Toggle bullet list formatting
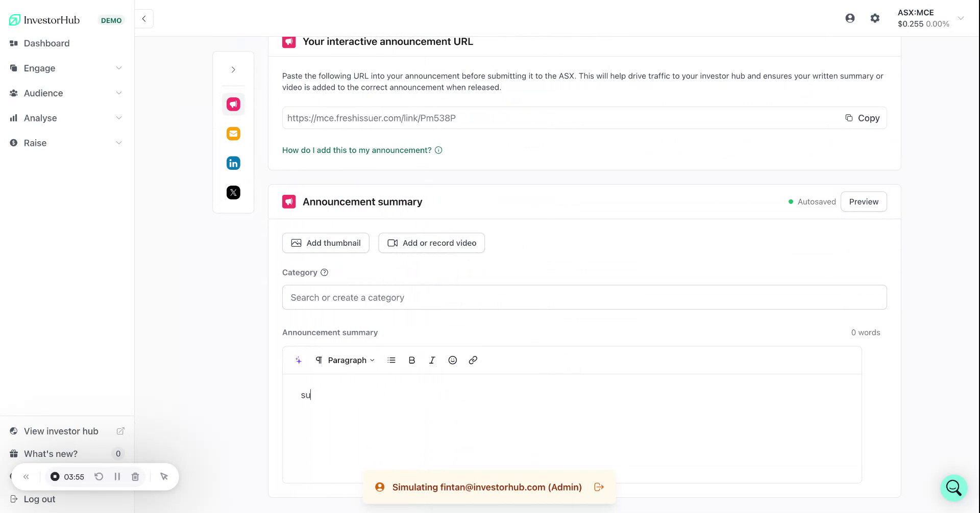 pyautogui.click(x=391, y=360)
